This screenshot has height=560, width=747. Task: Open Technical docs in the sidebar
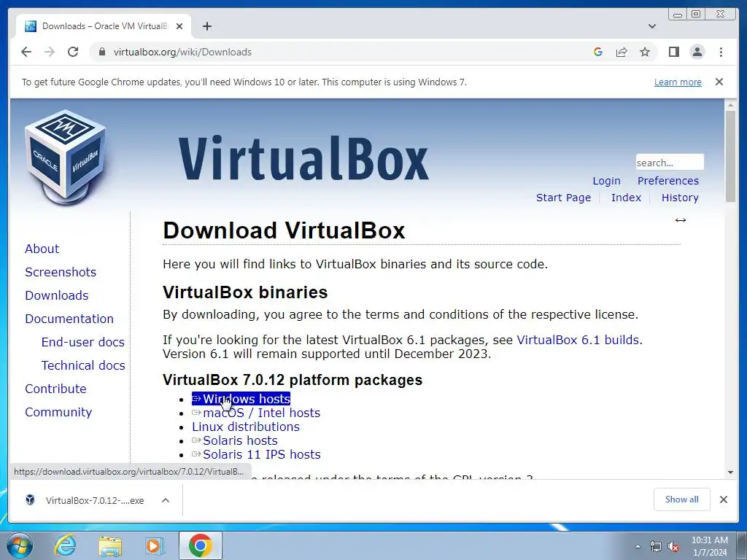click(83, 365)
